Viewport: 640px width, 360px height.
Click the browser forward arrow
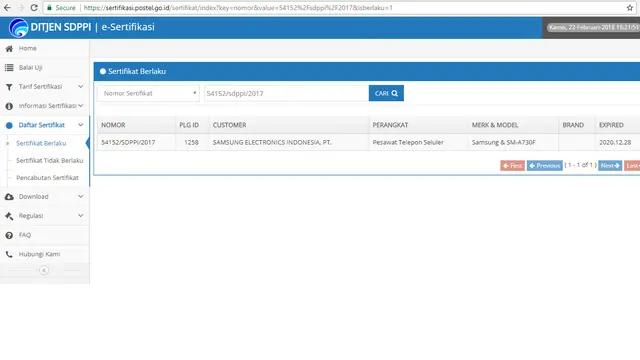(x=20, y=8)
